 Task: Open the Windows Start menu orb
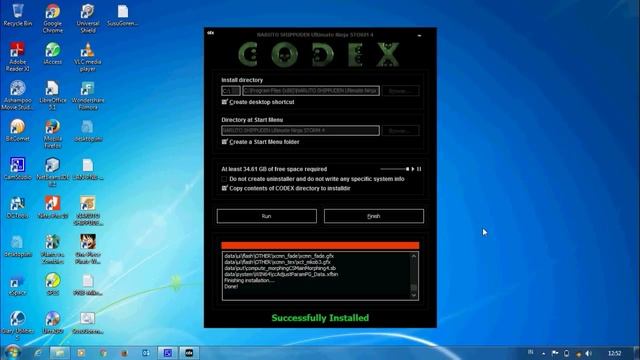click(13, 352)
